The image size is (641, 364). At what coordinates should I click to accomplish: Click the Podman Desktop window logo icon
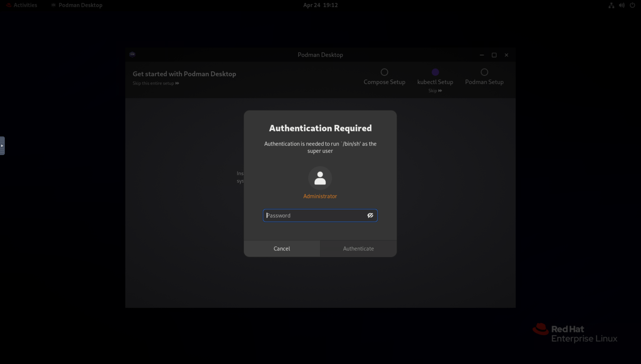pos(132,54)
